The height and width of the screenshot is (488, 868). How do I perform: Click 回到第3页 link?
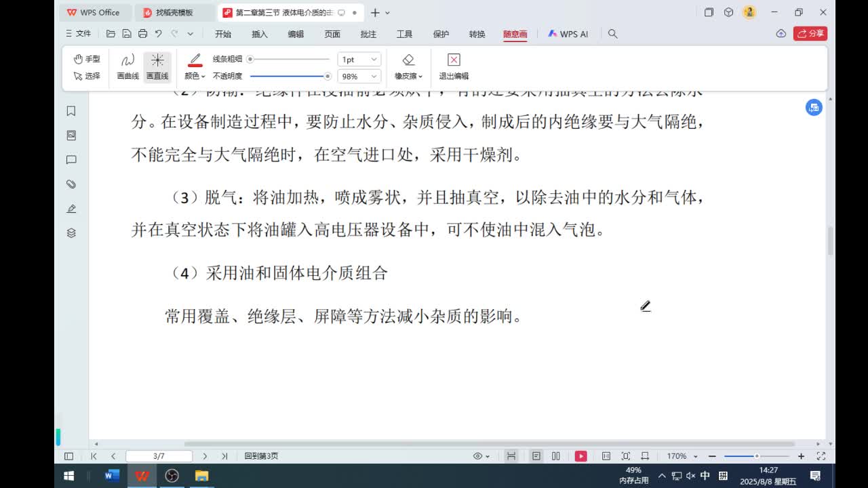(x=261, y=456)
